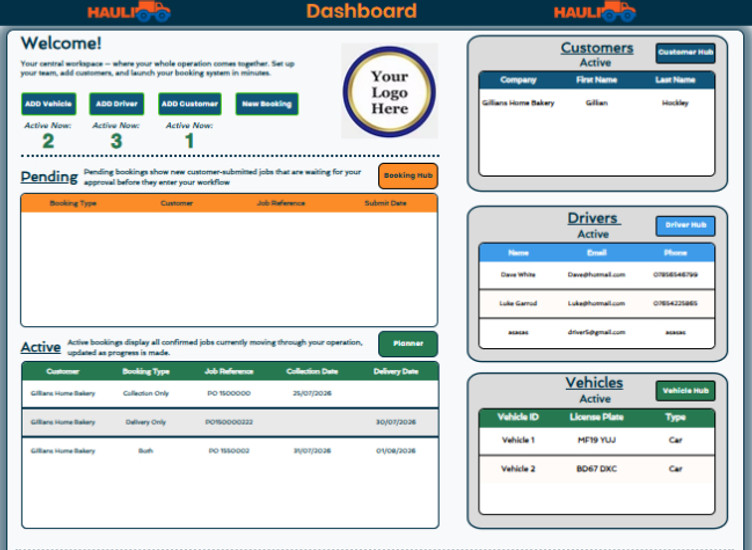The width and height of the screenshot is (752, 550).
Task: Click job reference PO 1550002
Action: (x=229, y=451)
